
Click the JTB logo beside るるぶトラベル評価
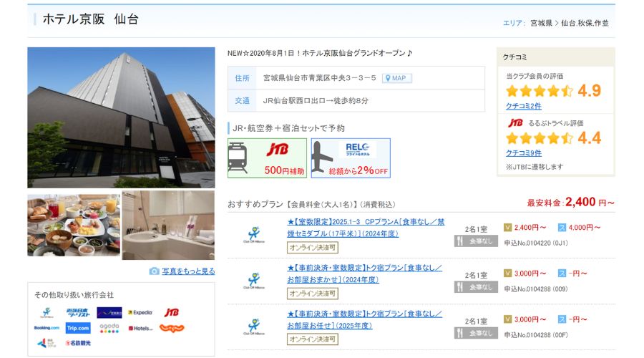point(515,123)
